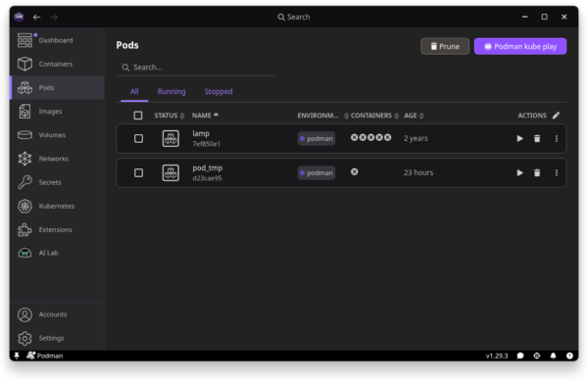The image size is (588, 380).
Task: Click lamp pod age 2 years
Action: coord(416,138)
